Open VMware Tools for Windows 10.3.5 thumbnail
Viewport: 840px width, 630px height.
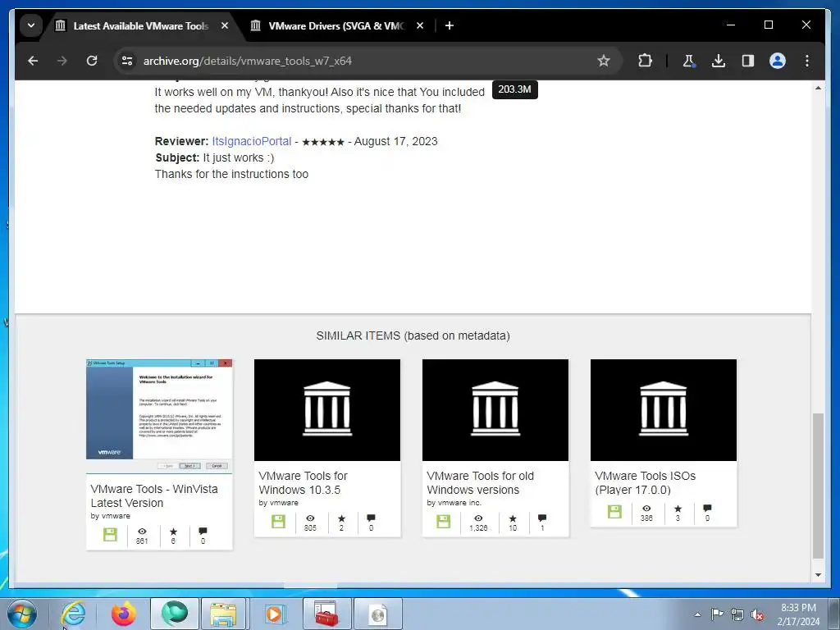coord(327,410)
